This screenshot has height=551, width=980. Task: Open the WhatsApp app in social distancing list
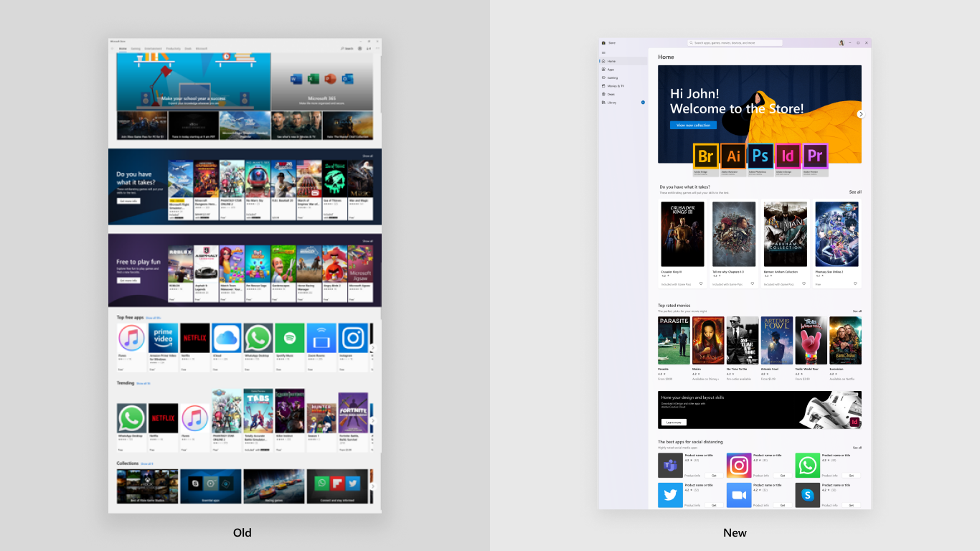pos(807,466)
